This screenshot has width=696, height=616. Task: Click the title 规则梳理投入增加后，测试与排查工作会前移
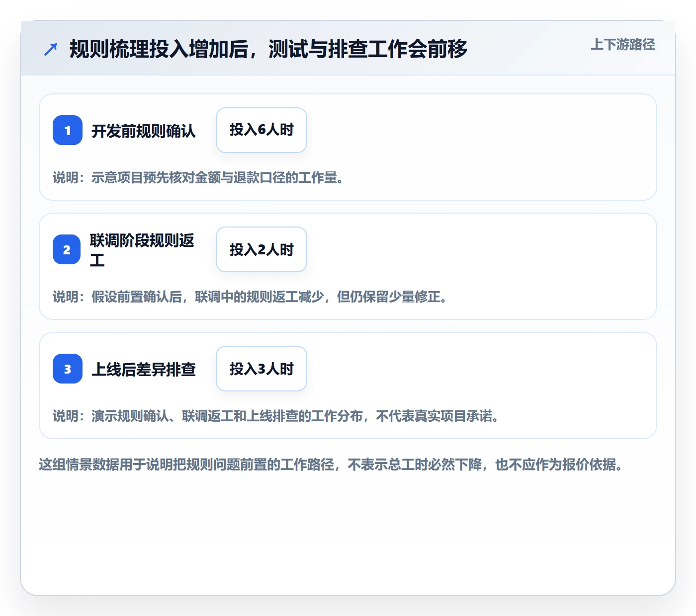[268, 49]
